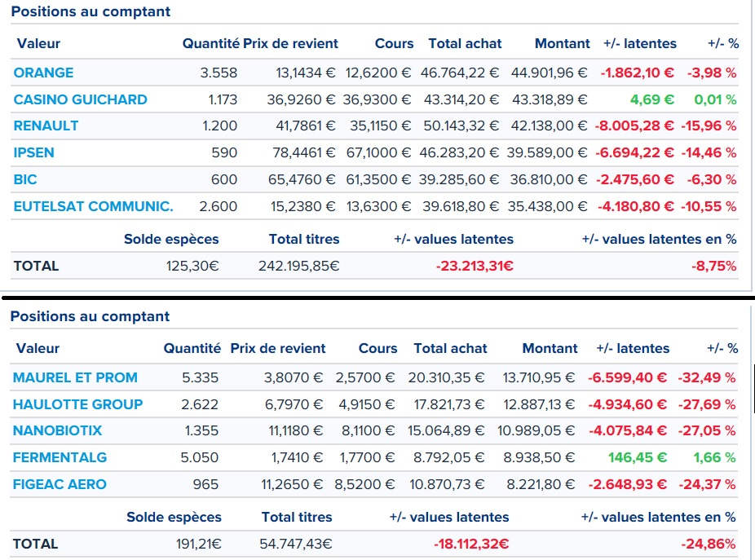Click FIGEAC AERO amount 8.221,80 €
The height and width of the screenshot is (560, 755).
point(541,484)
